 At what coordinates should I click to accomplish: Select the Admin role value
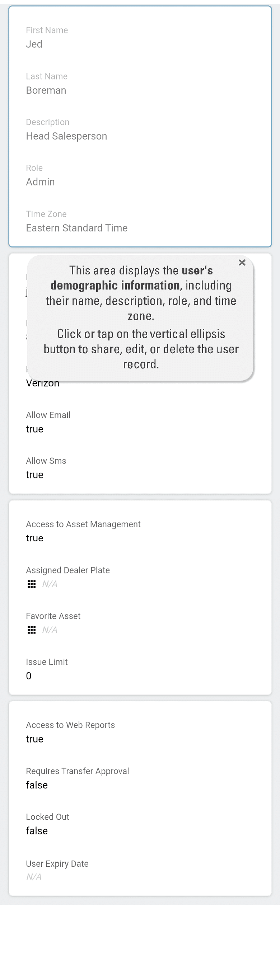(40, 182)
